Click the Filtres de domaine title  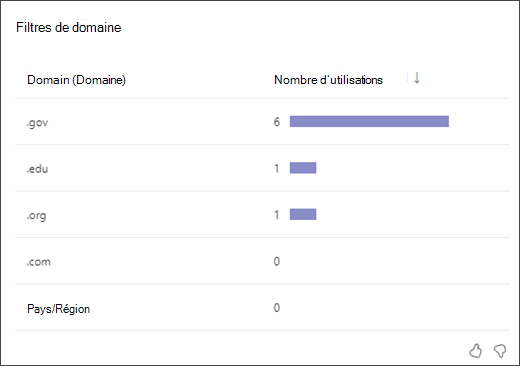(x=69, y=27)
